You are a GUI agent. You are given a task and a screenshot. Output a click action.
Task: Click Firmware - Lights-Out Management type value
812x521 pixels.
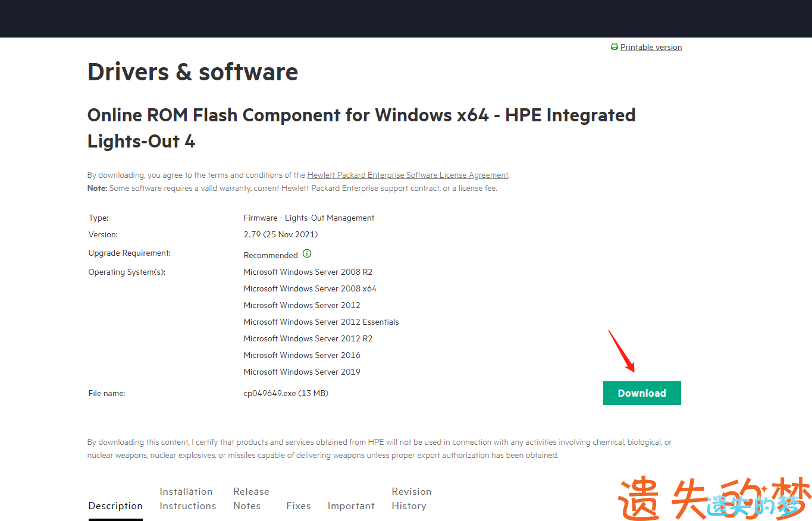309,218
